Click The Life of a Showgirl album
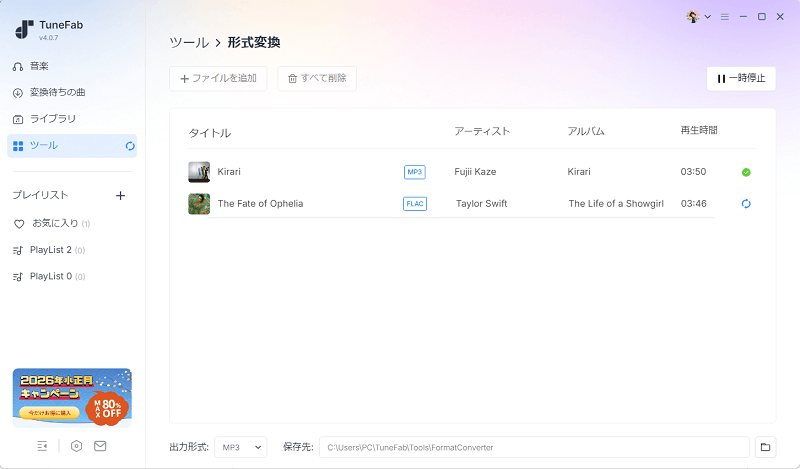Screen dimensions: 800x469 coord(616,204)
